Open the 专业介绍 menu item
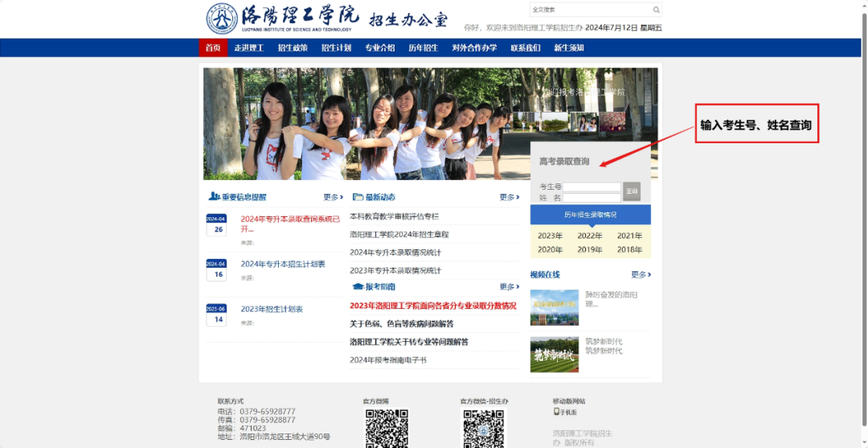This screenshot has width=868, height=448. pos(379,47)
